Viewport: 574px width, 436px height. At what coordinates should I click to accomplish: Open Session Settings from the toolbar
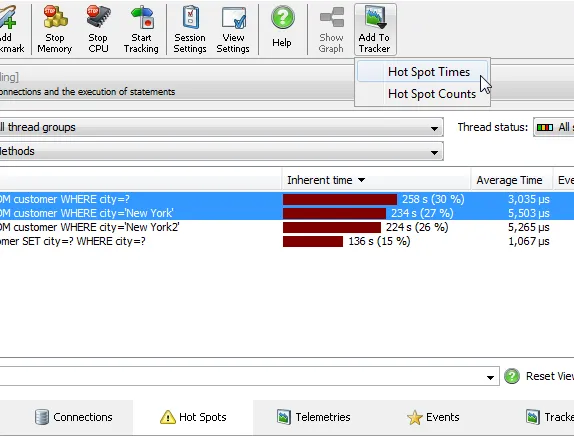[190, 29]
